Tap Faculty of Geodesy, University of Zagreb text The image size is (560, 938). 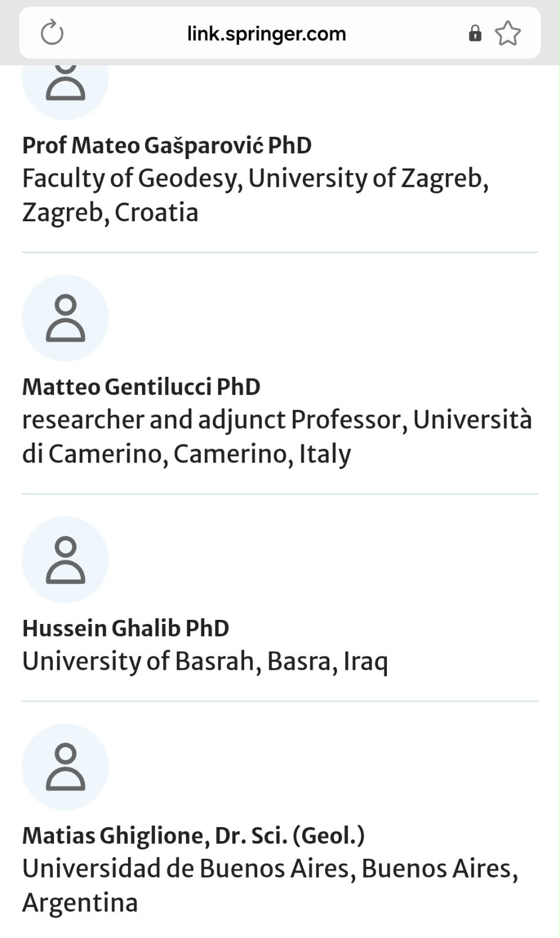coord(255,179)
